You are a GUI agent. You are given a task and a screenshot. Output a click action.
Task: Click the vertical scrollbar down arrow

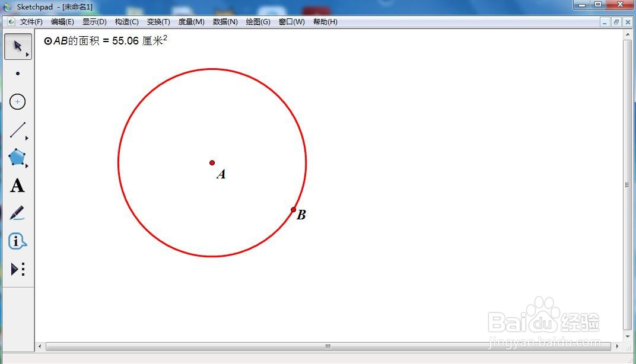click(x=628, y=336)
